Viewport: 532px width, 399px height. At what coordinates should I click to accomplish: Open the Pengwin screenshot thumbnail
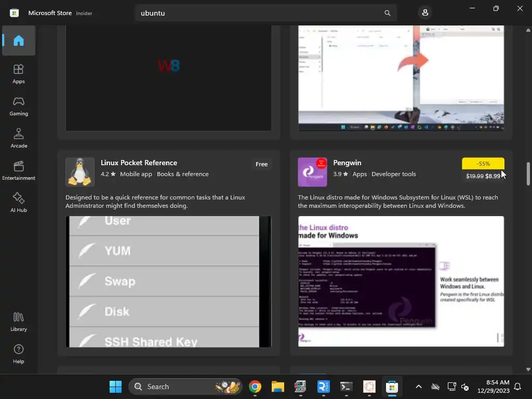(401, 282)
